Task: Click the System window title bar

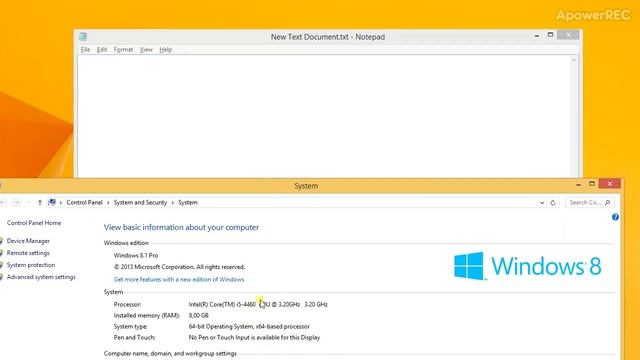Action: click(306, 186)
